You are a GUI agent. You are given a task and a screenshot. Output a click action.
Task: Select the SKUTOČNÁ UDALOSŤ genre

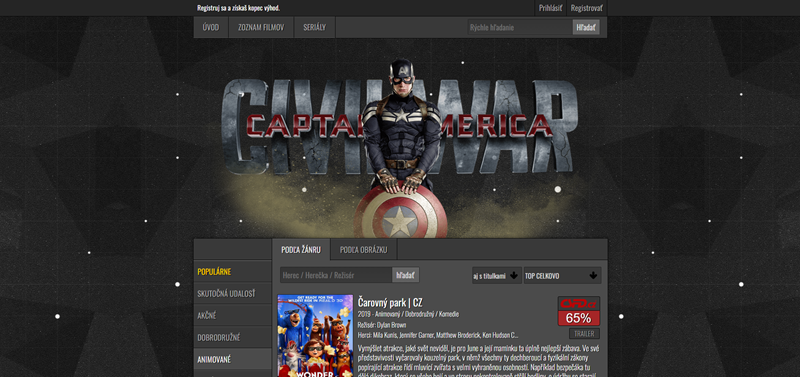tap(233, 293)
